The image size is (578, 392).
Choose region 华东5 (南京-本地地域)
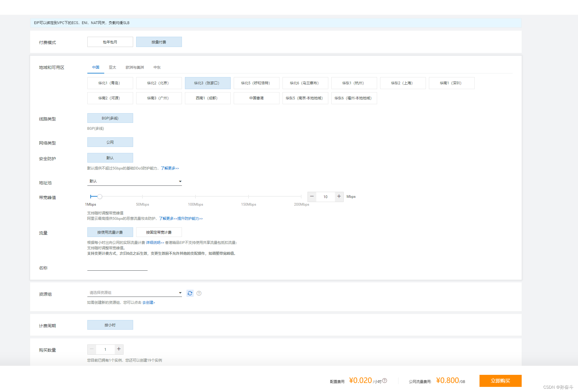305,98
